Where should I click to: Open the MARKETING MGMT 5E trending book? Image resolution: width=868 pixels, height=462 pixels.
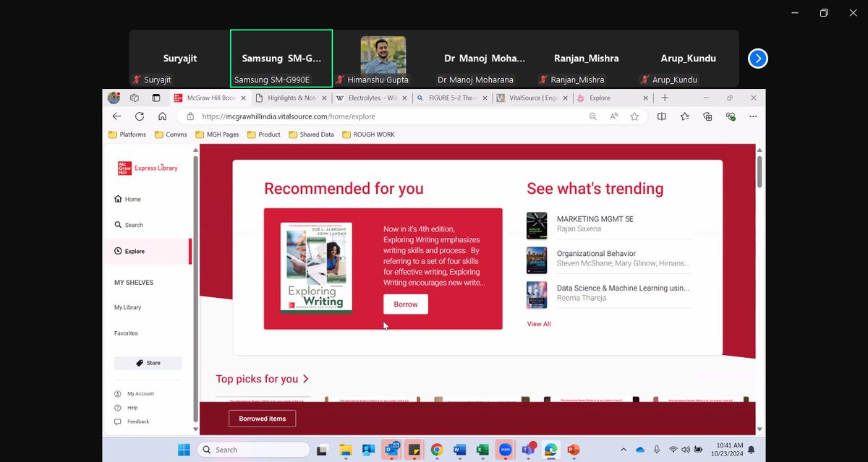pyautogui.click(x=609, y=224)
